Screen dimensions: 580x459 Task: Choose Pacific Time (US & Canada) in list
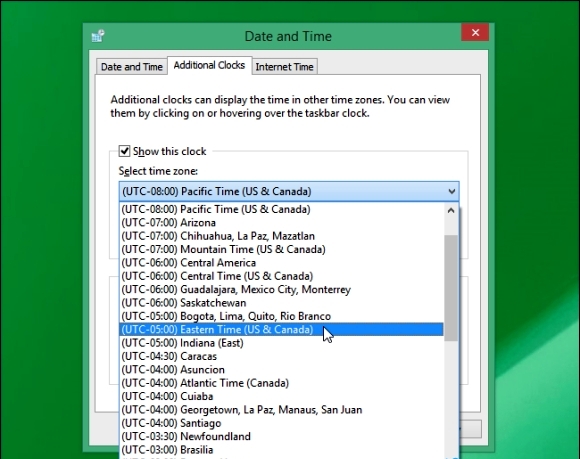pyautogui.click(x=281, y=209)
